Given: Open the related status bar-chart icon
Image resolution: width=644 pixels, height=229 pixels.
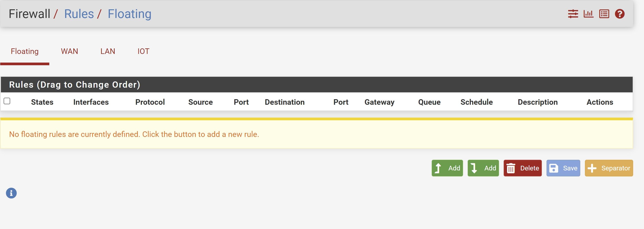Looking at the screenshot, I should [588, 14].
